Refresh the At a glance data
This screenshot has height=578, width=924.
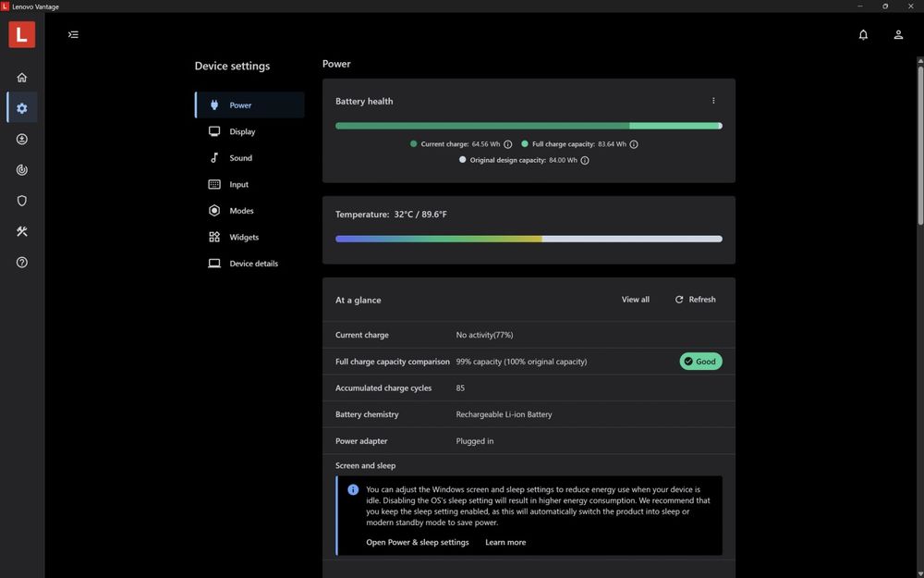pyautogui.click(x=696, y=300)
